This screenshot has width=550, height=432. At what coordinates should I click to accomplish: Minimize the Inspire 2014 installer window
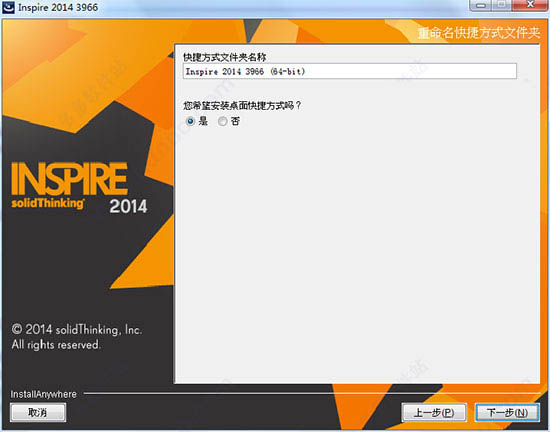pyautogui.click(x=481, y=5)
